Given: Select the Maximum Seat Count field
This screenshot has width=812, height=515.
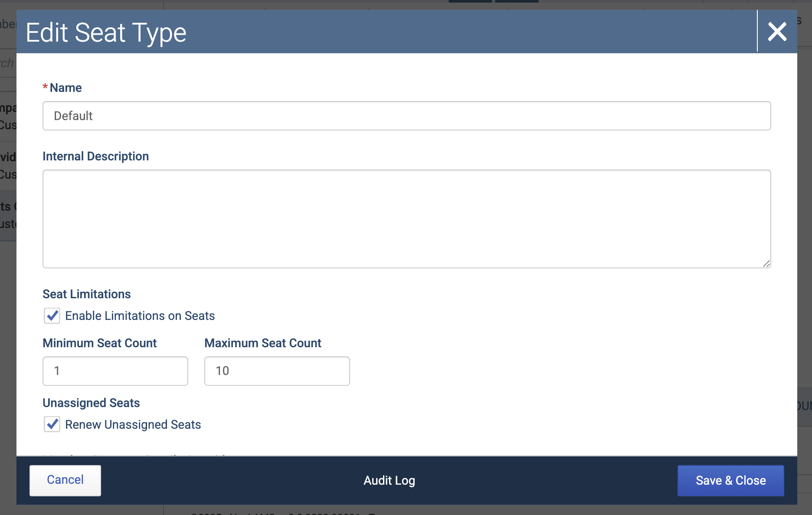Looking at the screenshot, I should coord(277,371).
